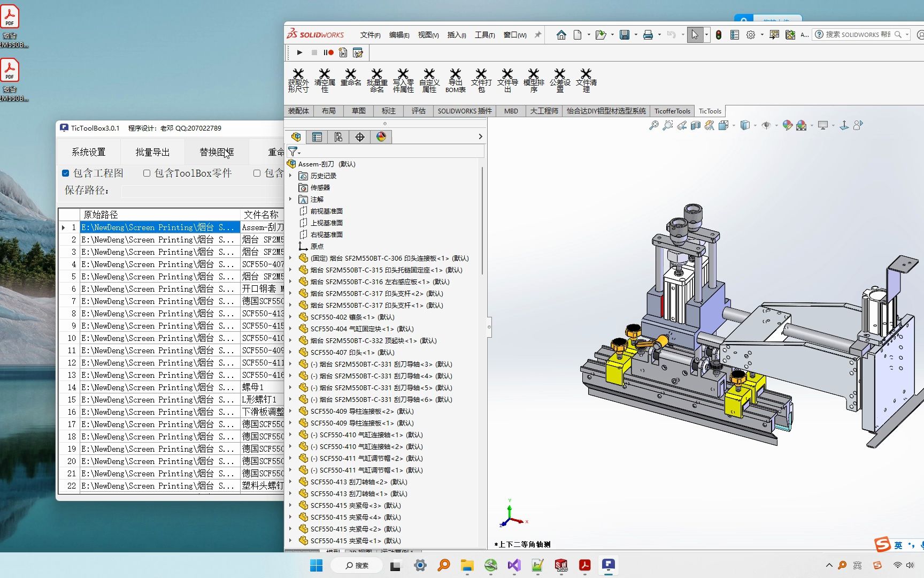Toggle 包含ToolBox零件 checkbox

point(147,173)
